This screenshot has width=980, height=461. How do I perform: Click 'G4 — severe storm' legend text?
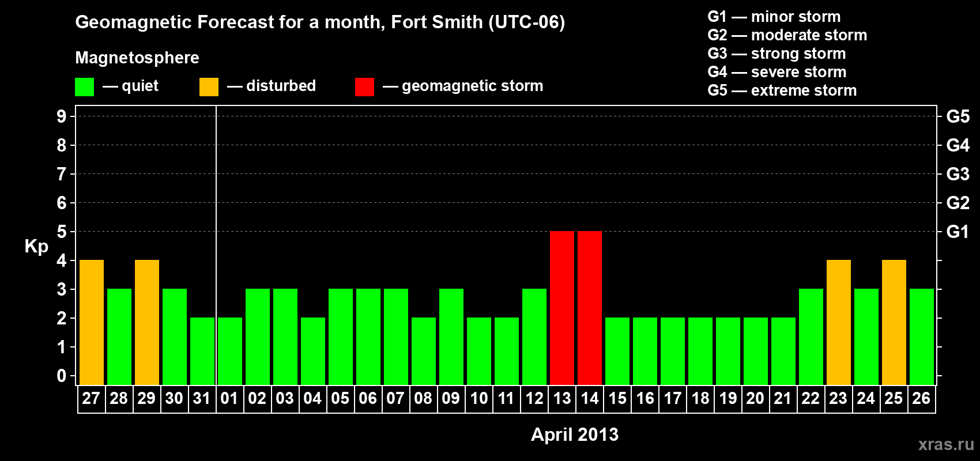tap(777, 72)
